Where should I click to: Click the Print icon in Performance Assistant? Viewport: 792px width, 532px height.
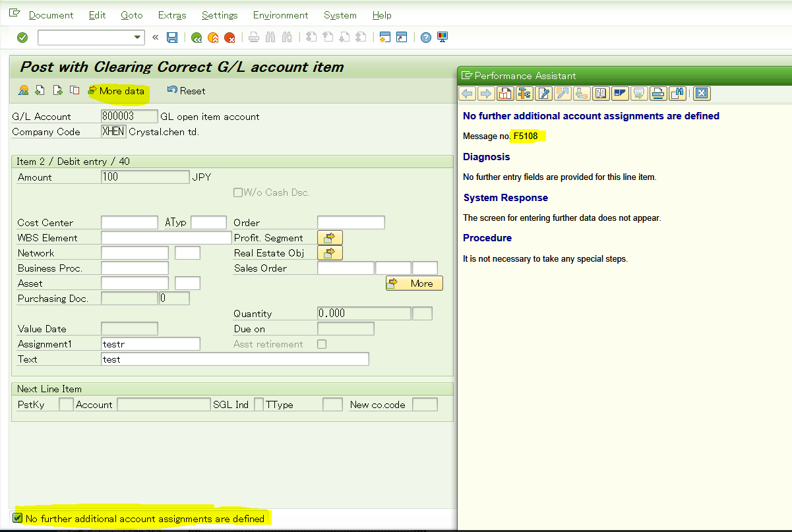[658, 94]
